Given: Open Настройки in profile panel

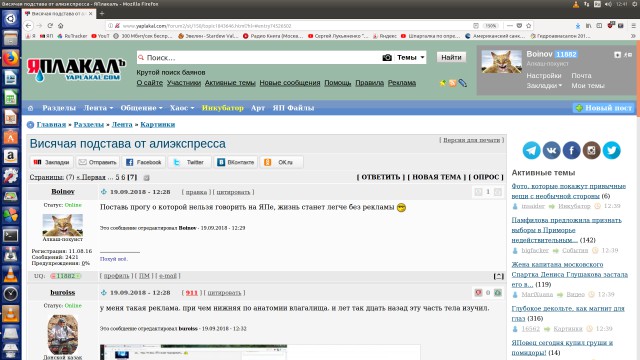Looking at the screenshot, I should coord(544,76).
